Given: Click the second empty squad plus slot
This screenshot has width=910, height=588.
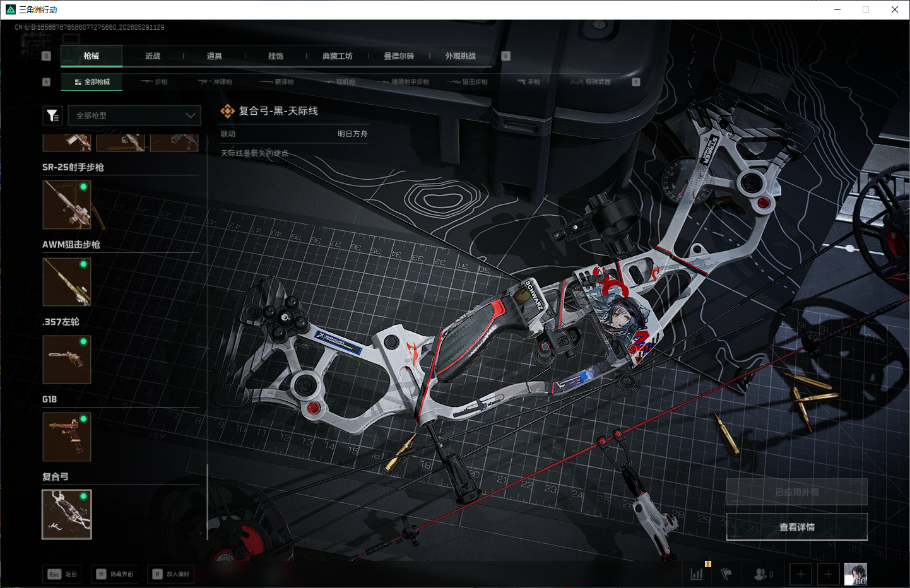Looking at the screenshot, I should click(x=829, y=574).
